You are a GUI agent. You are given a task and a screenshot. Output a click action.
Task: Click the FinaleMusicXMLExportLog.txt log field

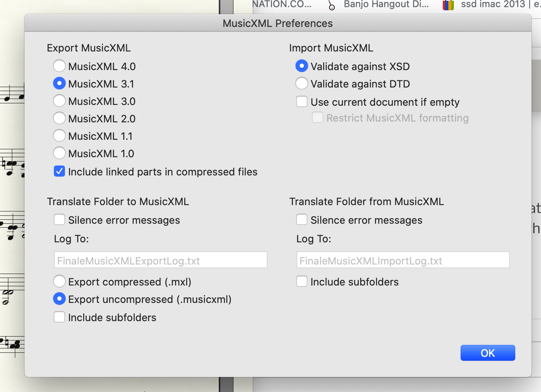(160, 260)
